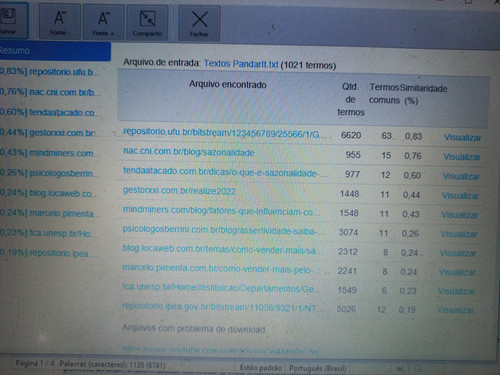Screen dimensions: 500x375
Task: Click the Arquivo encontrado column header
Action: [228, 85]
